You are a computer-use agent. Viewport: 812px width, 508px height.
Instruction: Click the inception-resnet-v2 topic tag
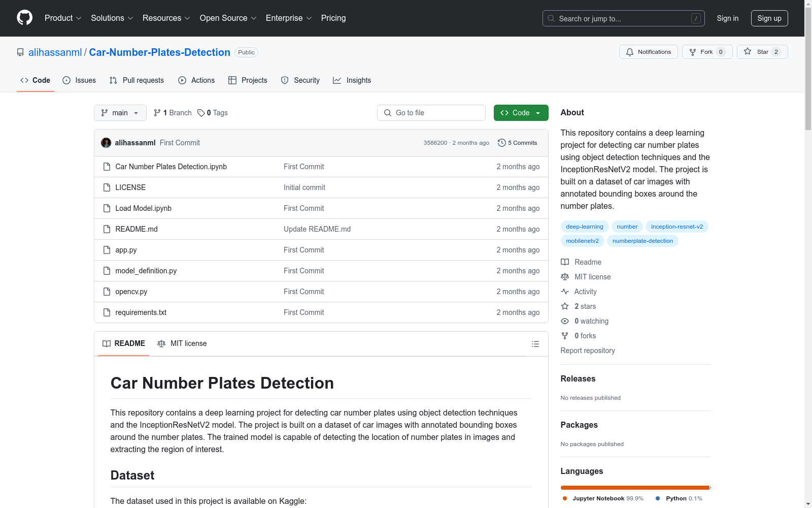[677, 227]
